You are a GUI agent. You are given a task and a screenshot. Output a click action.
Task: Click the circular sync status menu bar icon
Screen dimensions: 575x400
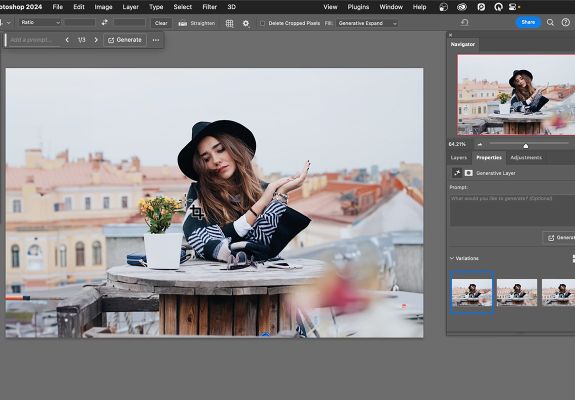coord(481,7)
